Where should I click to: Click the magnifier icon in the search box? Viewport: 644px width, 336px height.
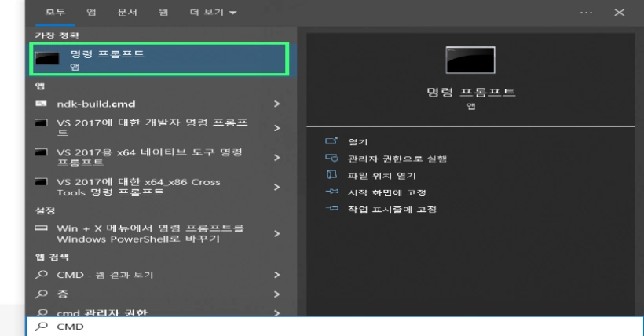pyautogui.click(x=41, y=326)
